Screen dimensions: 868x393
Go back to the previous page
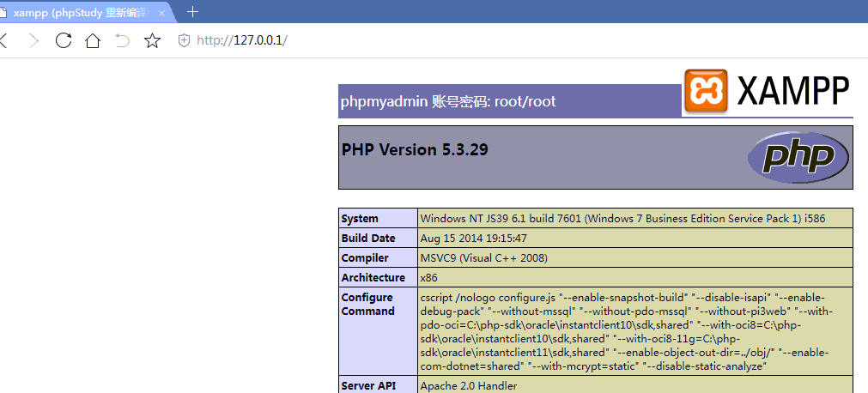coord(3,40)
